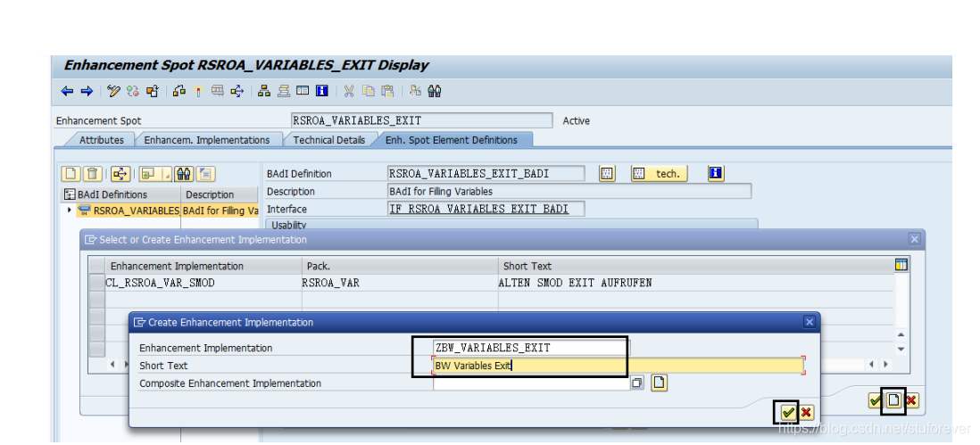Cancel selection dialog with red X
980x445 pixels.
tap(911, 400)
